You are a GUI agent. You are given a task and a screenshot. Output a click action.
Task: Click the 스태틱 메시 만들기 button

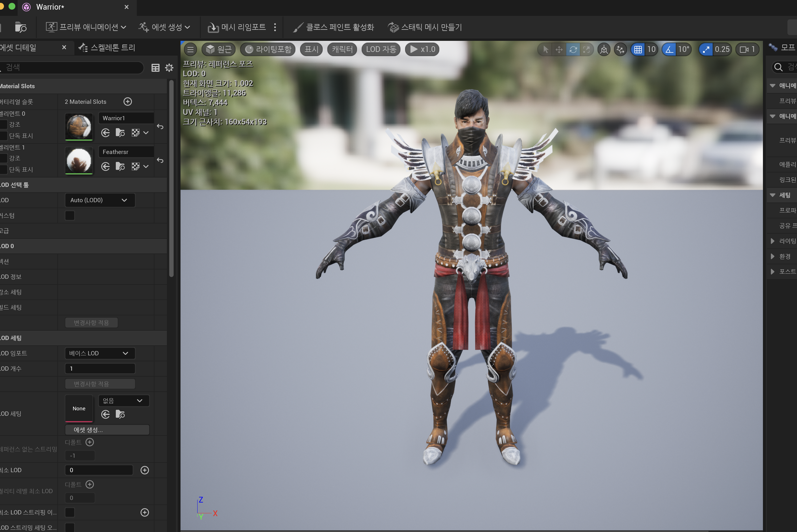pos(425,27)
